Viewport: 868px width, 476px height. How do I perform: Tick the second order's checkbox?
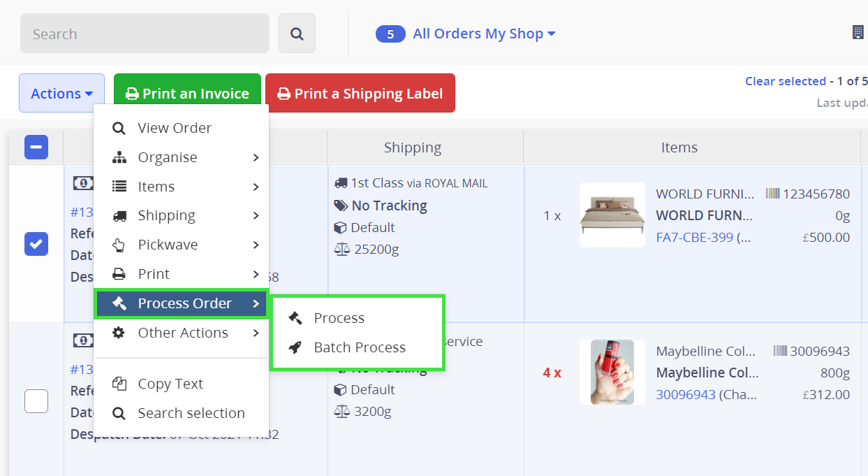pyautogui.click(x=36, y=401)
